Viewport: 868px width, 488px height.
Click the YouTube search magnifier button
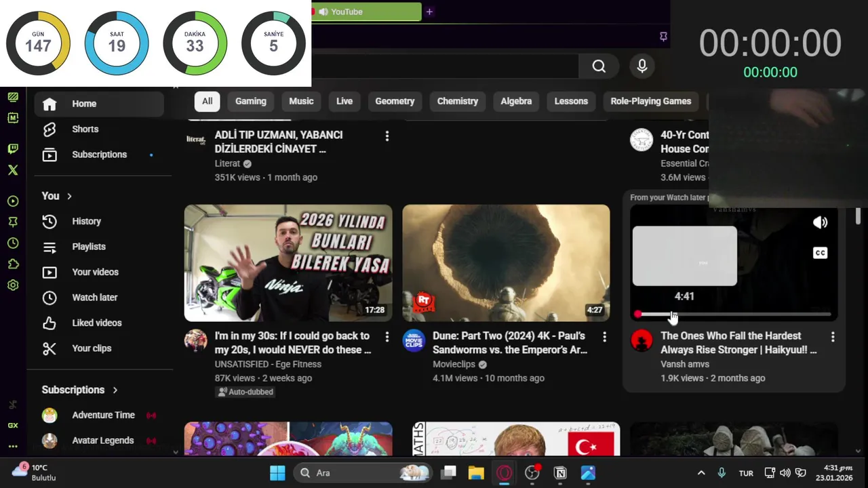tap(599, 66)
